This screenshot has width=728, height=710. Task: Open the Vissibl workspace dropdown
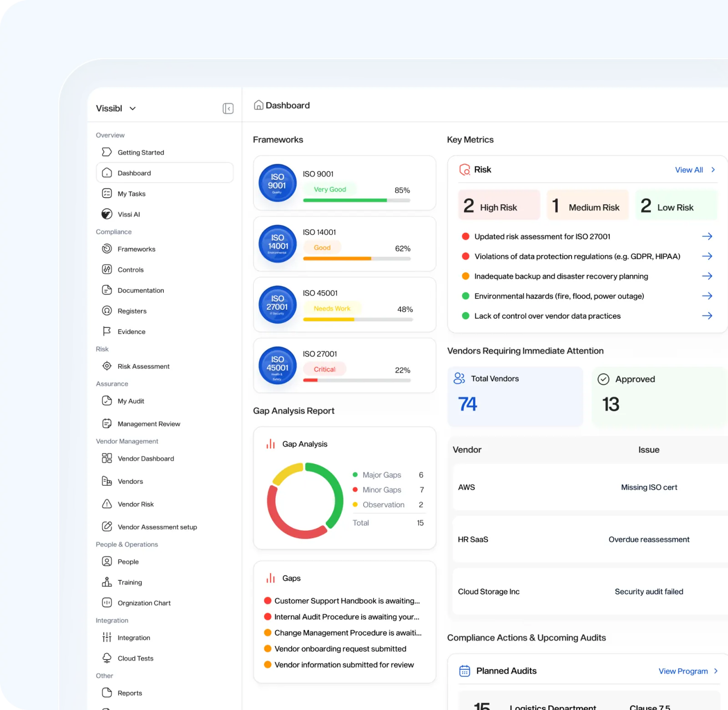click(x=116, y=108)
